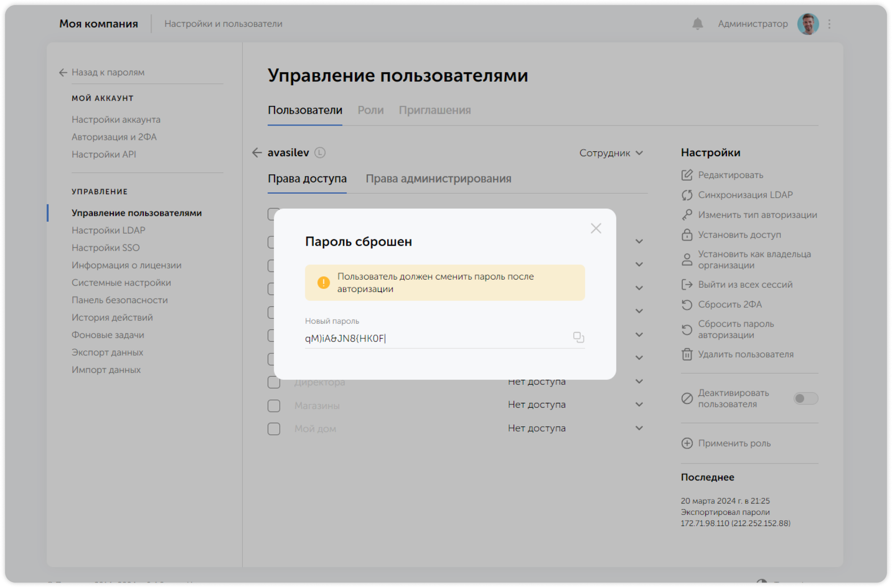892x588 pixels.
Task: Copy the new password using copy icon
Action: [x=578, y=337]
